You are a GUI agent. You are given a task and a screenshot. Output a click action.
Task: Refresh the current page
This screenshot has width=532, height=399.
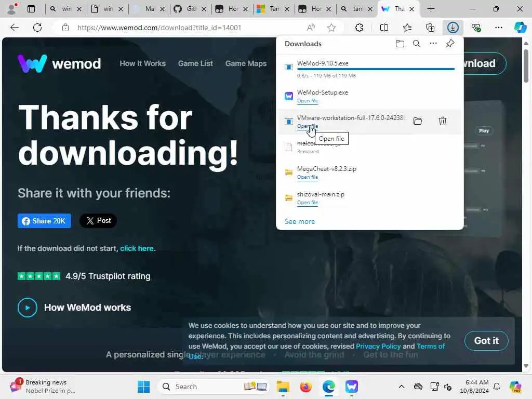point(37,28)
